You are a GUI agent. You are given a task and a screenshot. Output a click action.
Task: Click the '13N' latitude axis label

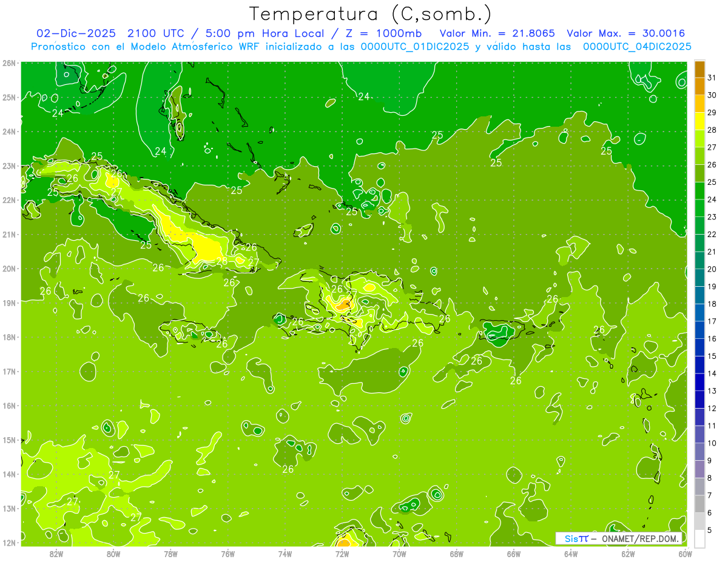pyautogui.click(x=8, y=509)
